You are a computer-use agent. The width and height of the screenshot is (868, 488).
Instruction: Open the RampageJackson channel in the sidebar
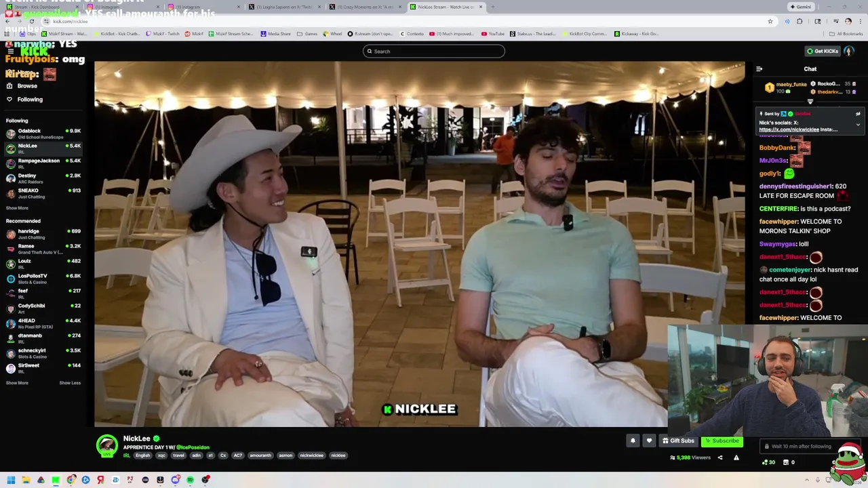click(x=43, y=163)
